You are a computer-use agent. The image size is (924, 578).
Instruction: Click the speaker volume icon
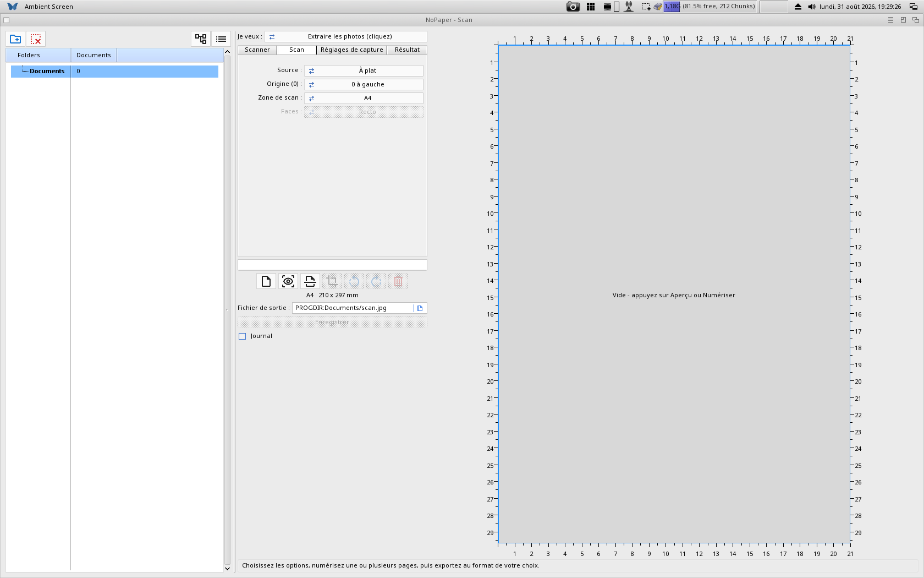tap(812, 7)
